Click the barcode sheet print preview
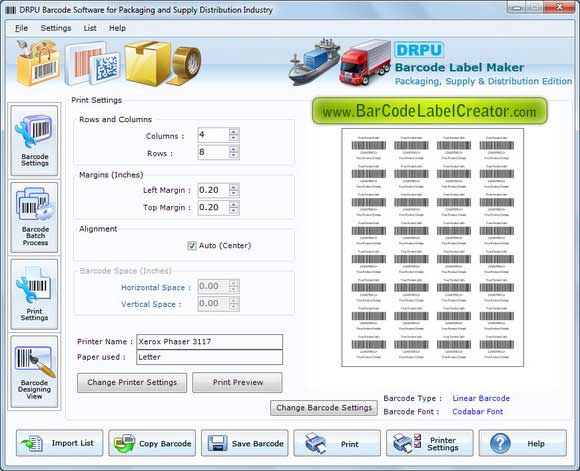The width and height of the screenshot is (580, 471). (432, 248)
